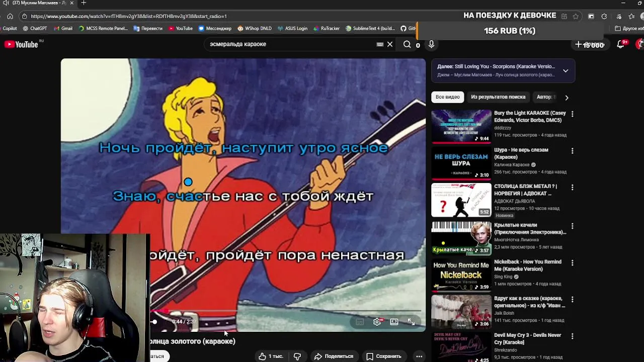The height and width of the screenshot is (362, 644).
Task: Expand the playlist panel chevron
Action: 566,71
